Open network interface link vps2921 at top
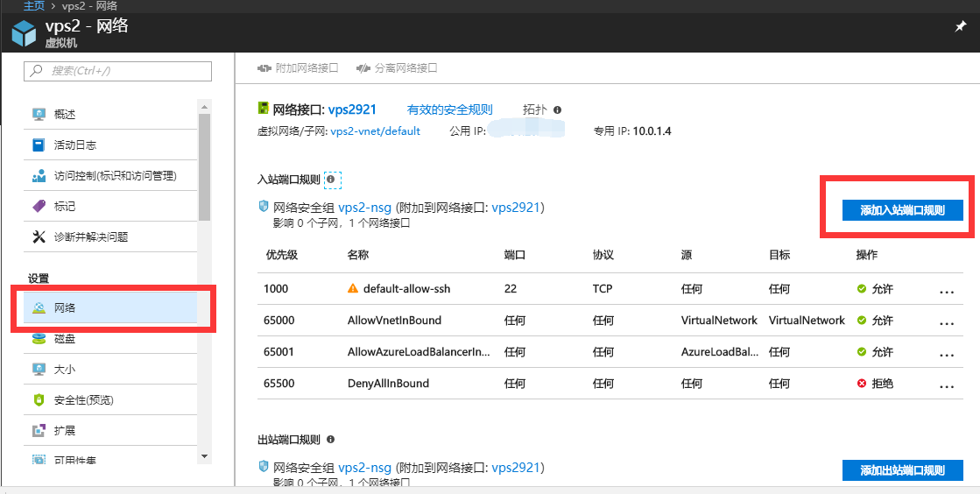 pos(352,109)
